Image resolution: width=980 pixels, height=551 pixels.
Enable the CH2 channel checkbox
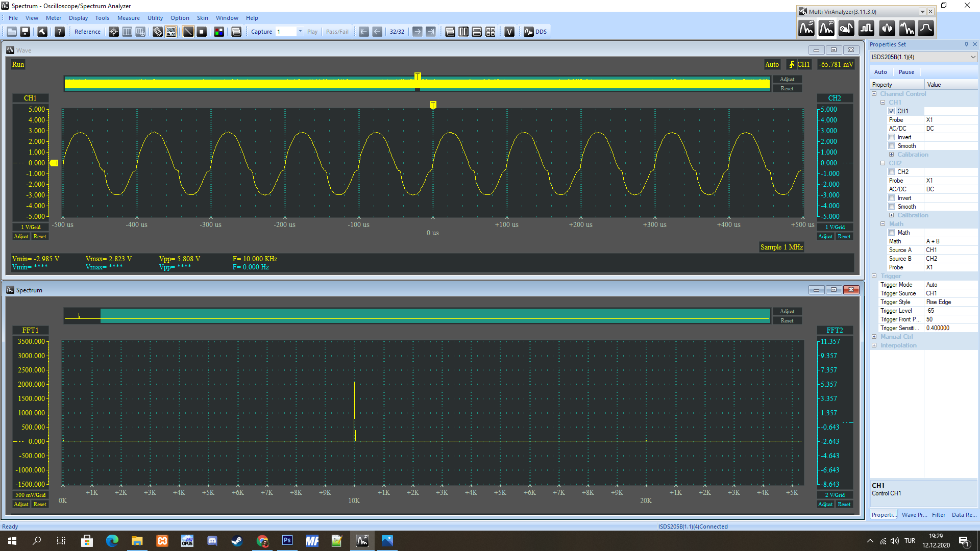click(x=892, y=172)
